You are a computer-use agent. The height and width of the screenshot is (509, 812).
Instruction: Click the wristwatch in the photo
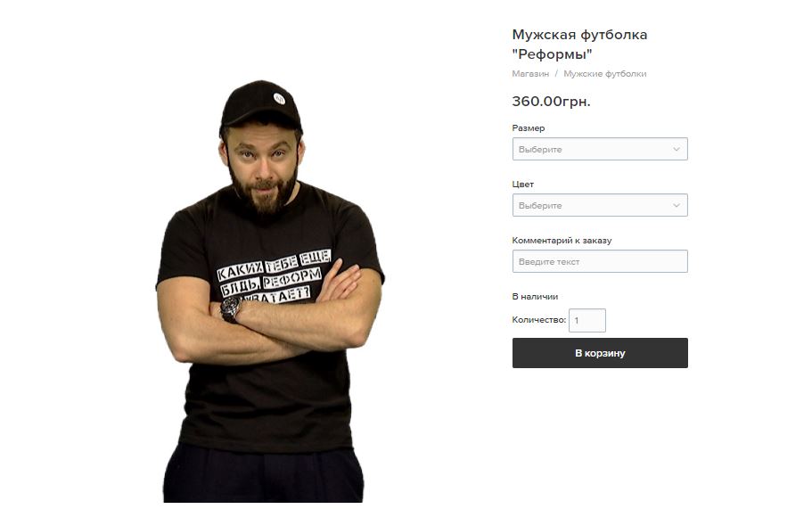click(230, 309)
